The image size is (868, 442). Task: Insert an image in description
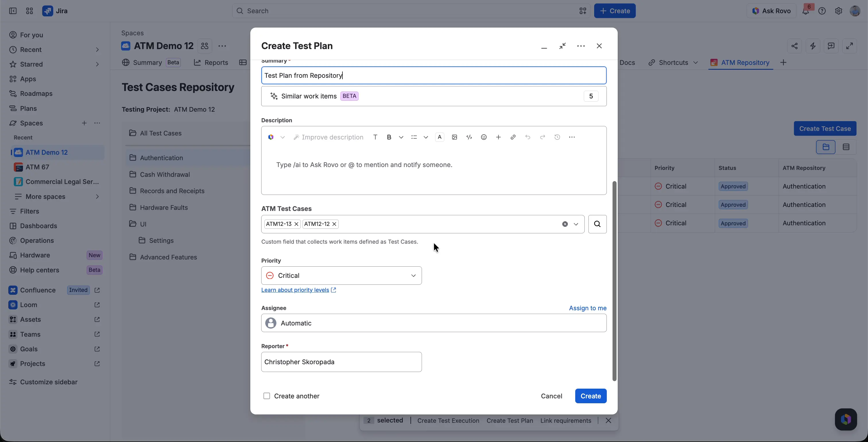click(x=455, y=137)
